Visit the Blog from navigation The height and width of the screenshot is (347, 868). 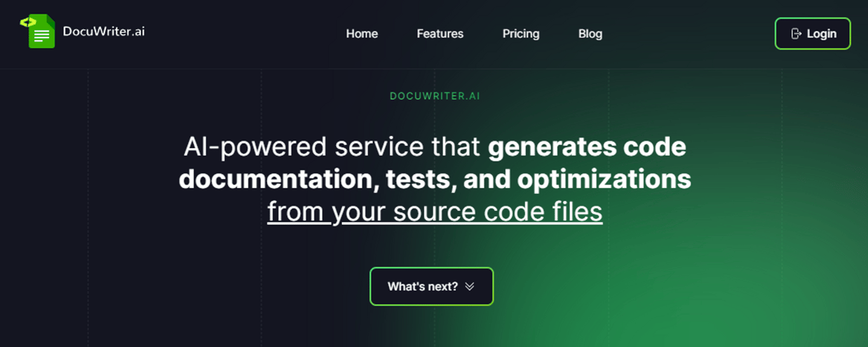point(590,34)
